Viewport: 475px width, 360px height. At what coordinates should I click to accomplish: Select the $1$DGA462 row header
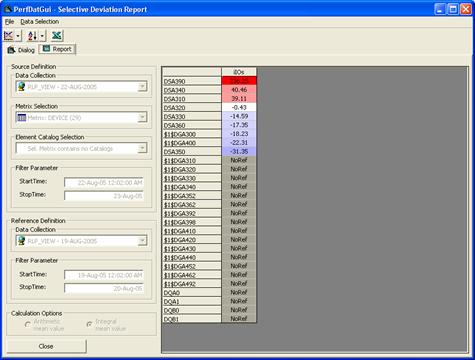192,275
